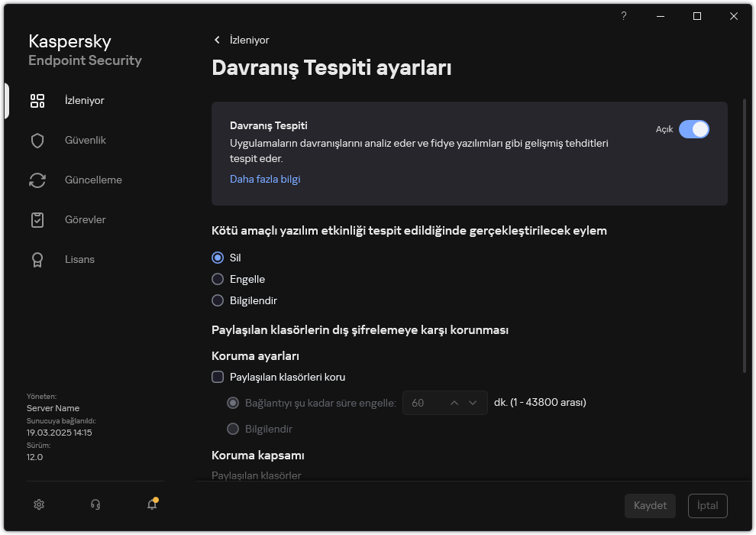This screenshot has width=756, height=535.
Task: Go back using the İzleniyor back arrow
Action: 218,40
